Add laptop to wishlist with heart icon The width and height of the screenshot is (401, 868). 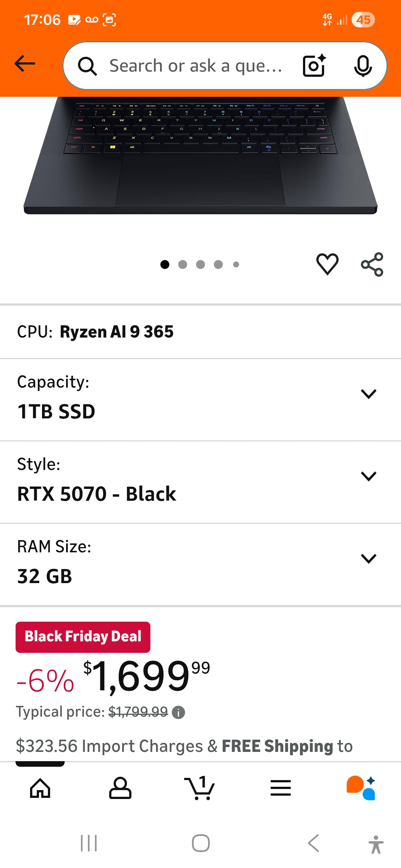pyautogui.click(x=327, y=264)
